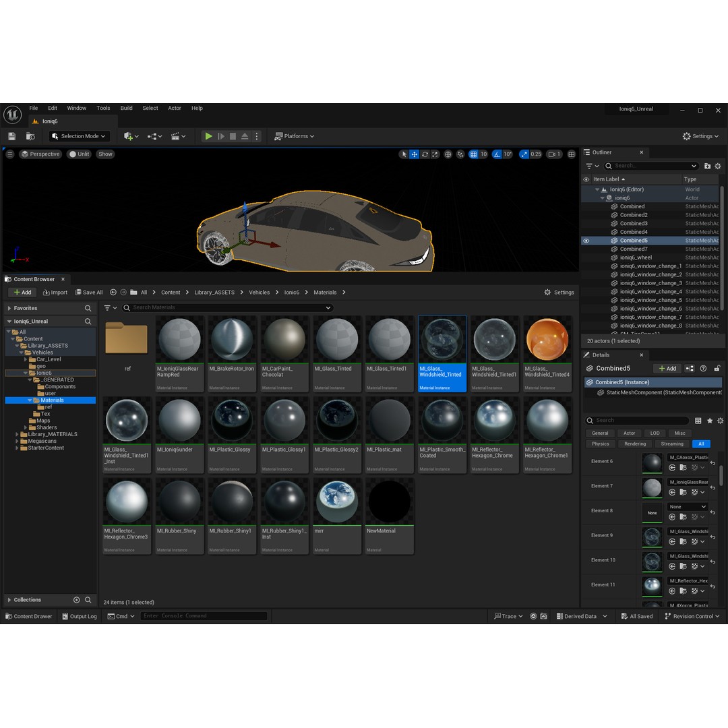Save the current level with the floppy icon

point(12,136)
